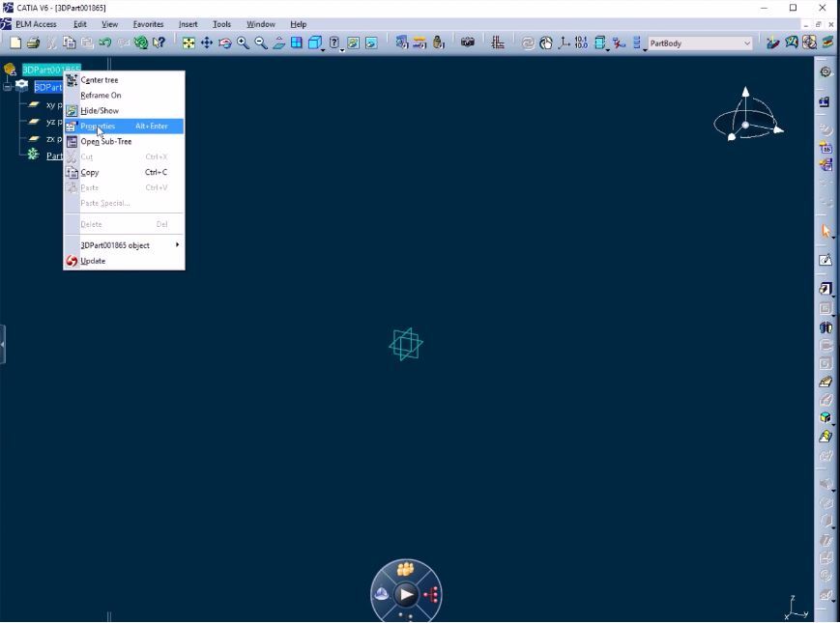
Task: Click the Undo arrow icon
Action: tap(104, 43)
